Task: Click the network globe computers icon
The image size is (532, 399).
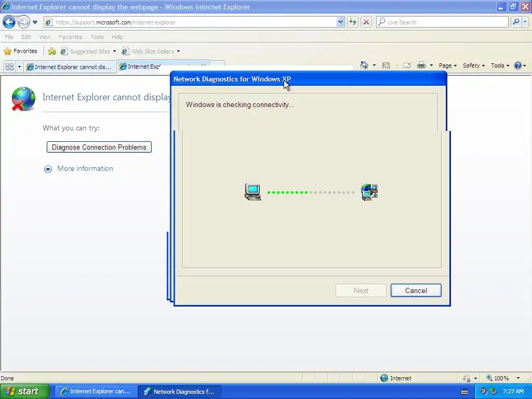Action: point(369,192)
